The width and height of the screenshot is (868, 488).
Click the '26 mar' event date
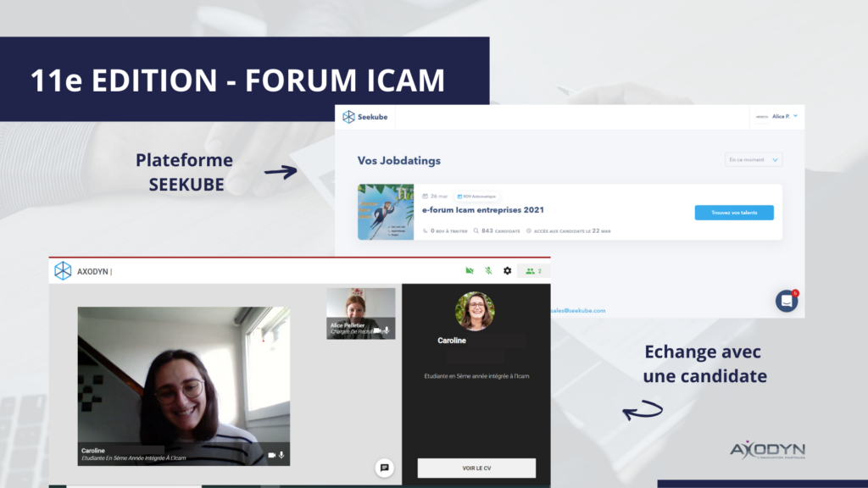(435, 197)
